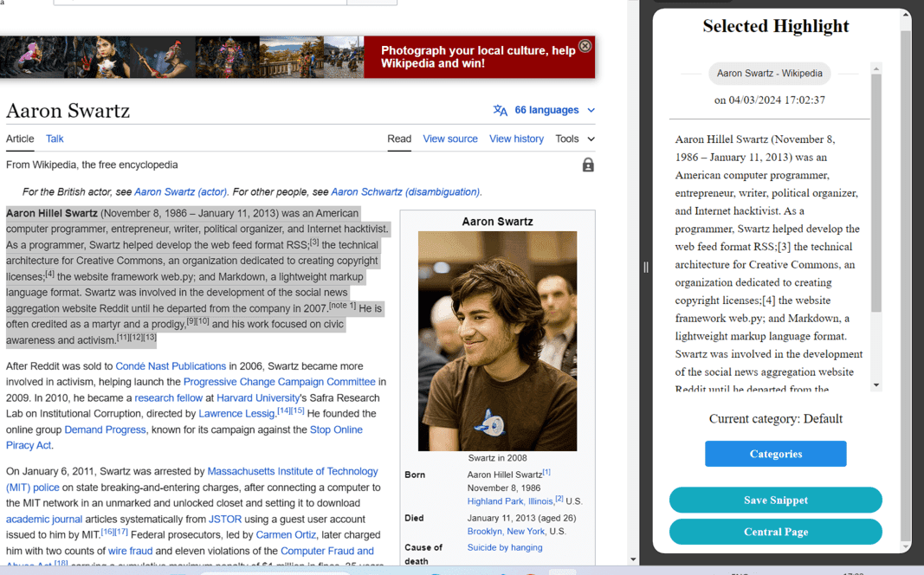Click the Save Snippet button
This screenshot has height=575, width=924.
[x=776, y=501]
